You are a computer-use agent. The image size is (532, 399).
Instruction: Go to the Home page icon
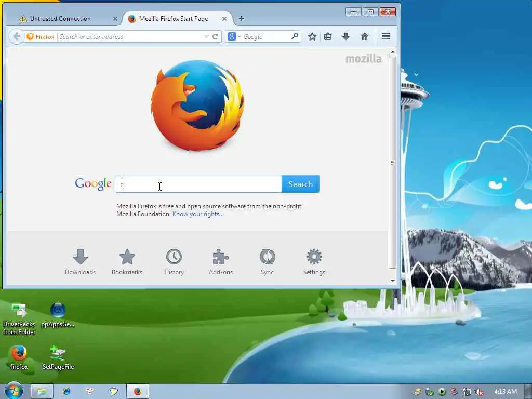364,37
